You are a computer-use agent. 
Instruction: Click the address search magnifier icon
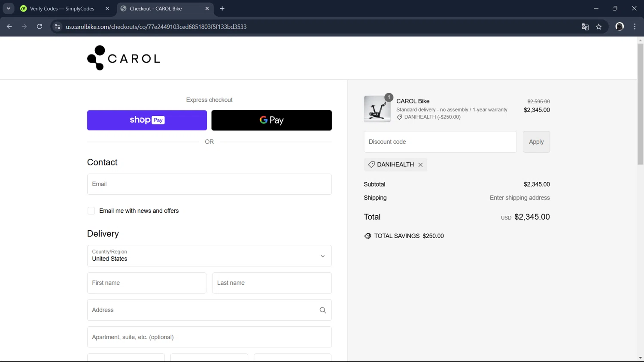(323, 310)
